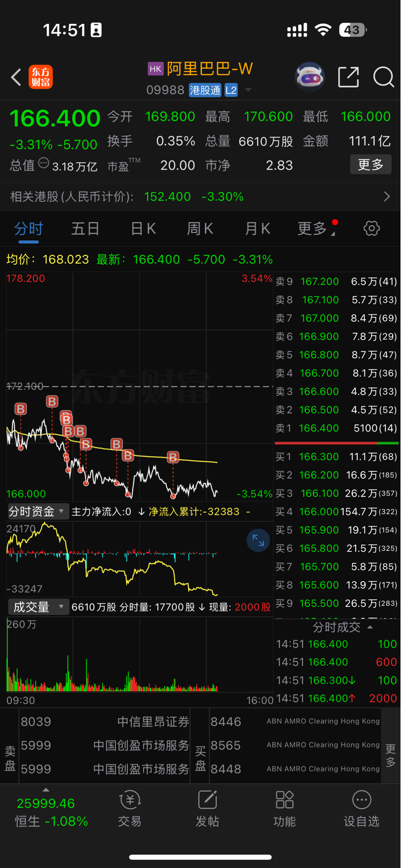Tap the 更多 quote details button
The width and height of the screenshot is (401, 868).
pos(371,165)
